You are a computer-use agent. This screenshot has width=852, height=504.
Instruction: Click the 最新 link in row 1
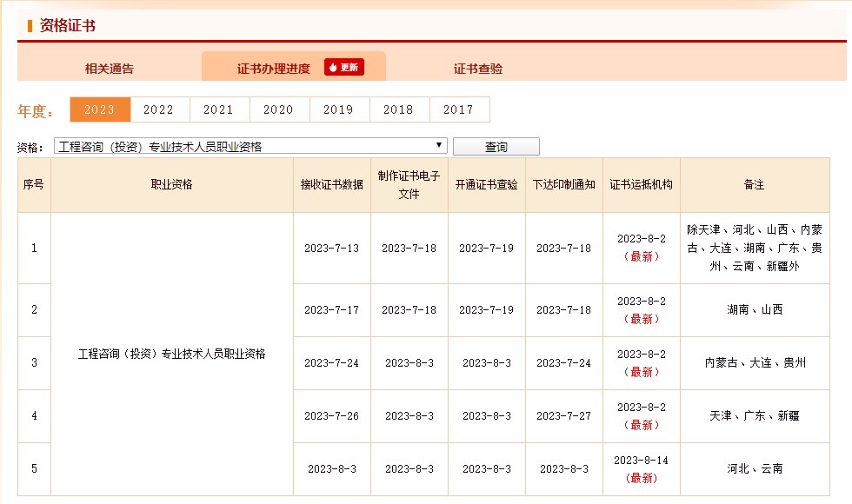point(641,258)
